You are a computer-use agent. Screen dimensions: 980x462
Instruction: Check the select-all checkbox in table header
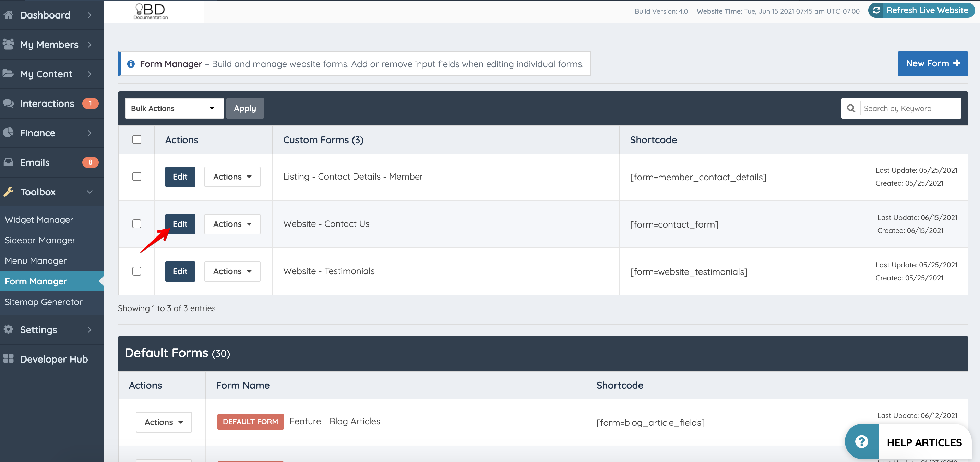click(137, 139)
